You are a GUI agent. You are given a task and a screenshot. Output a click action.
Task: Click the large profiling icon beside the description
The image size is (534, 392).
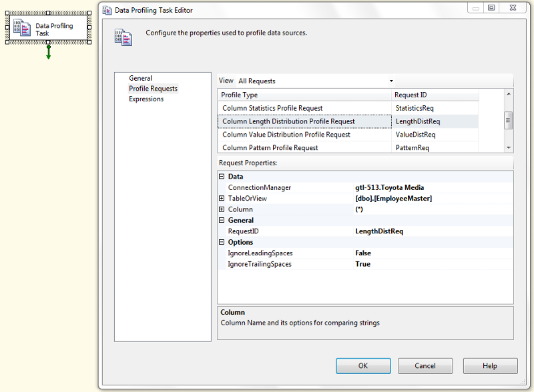click(x=123, y=37)
